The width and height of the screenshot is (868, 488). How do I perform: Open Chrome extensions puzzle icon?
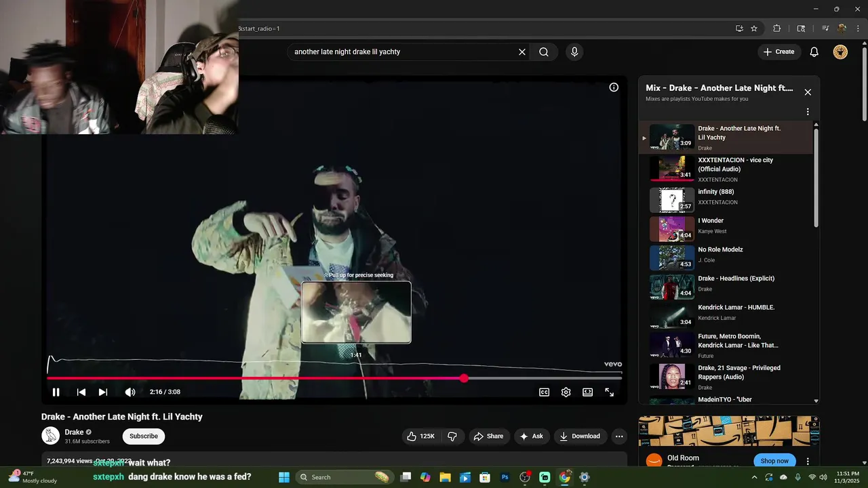777,28
